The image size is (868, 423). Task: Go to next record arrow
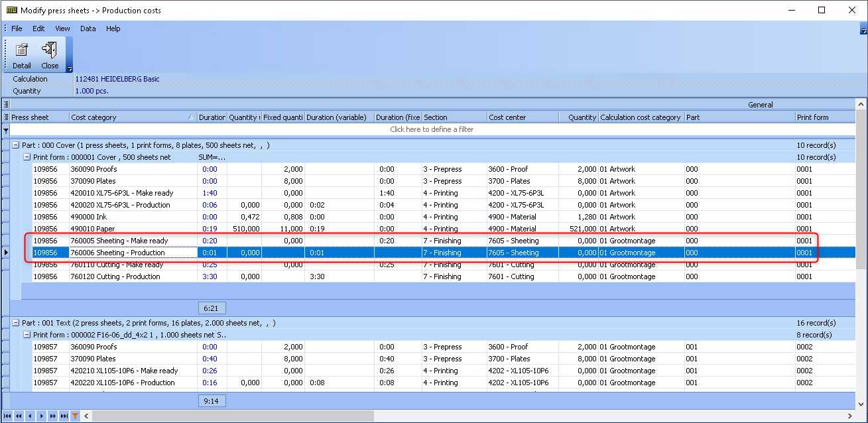(41, 416)
